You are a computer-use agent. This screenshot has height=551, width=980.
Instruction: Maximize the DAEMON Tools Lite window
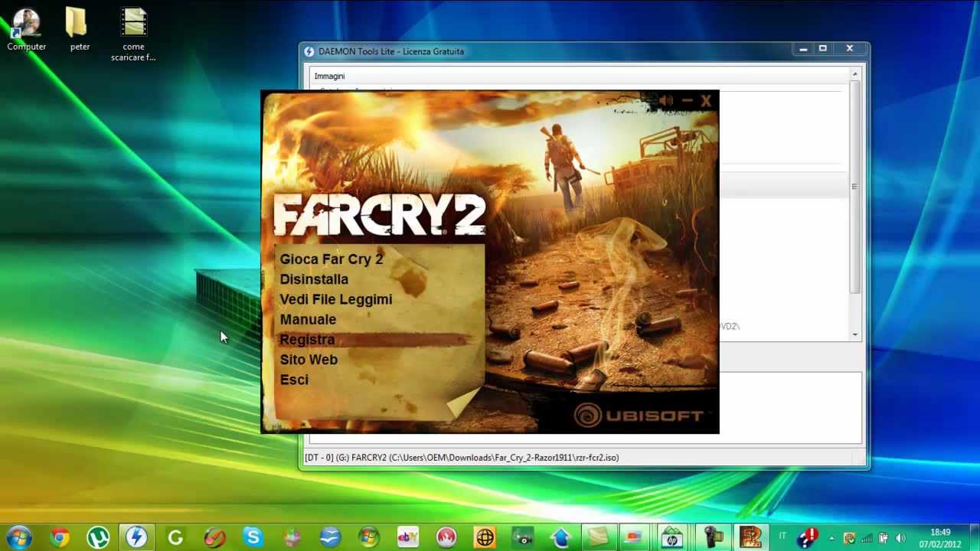(823, 49)
